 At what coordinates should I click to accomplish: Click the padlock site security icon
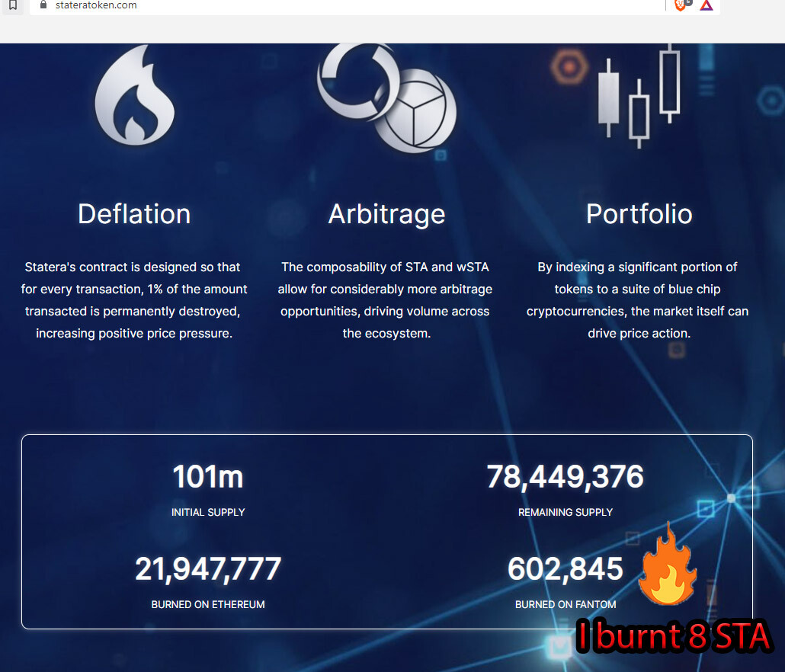click(x=43, y=5)
